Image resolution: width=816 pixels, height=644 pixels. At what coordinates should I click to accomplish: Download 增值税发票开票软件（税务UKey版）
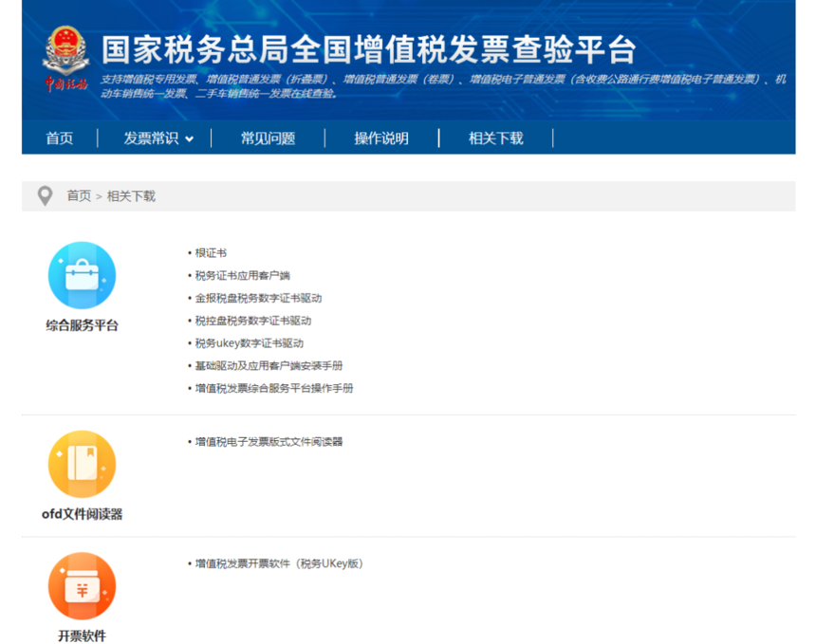[279, 563]
